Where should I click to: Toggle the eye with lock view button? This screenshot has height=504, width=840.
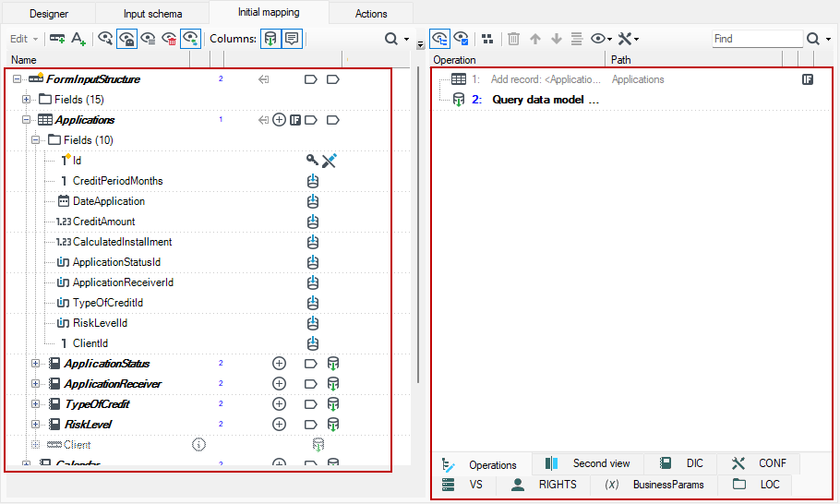tap(126, 39)
